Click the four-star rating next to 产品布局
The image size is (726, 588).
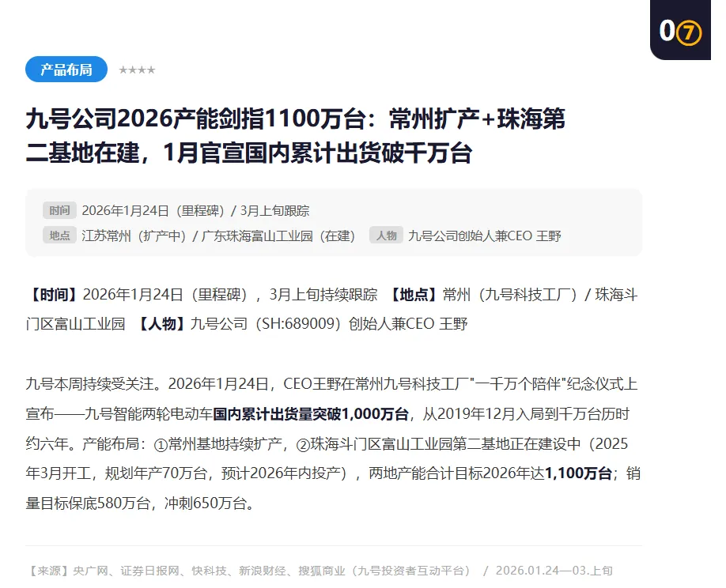pos(137,70)
